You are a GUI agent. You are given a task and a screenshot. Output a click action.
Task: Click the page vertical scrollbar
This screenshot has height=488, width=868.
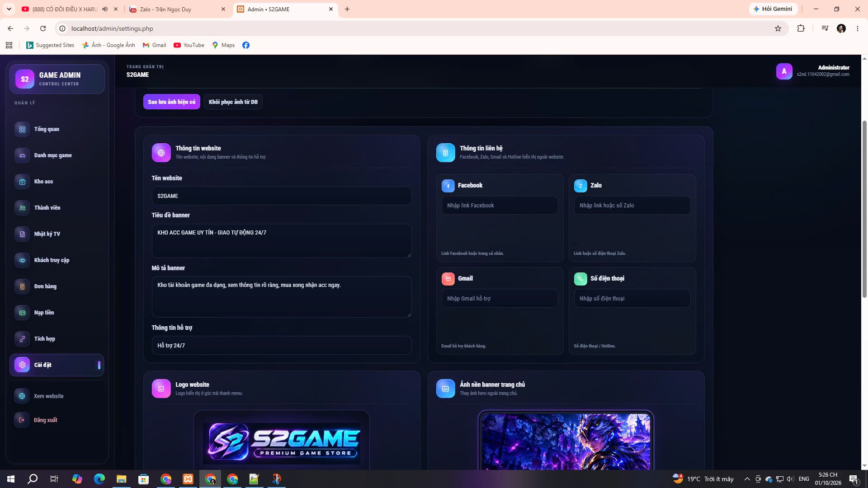[864, 209]
